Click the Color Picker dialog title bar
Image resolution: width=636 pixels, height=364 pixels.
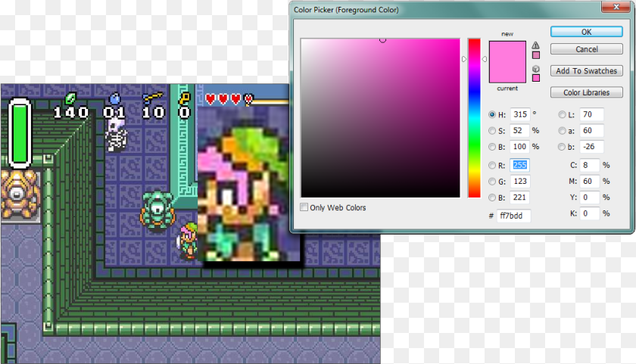pos(446,10)
